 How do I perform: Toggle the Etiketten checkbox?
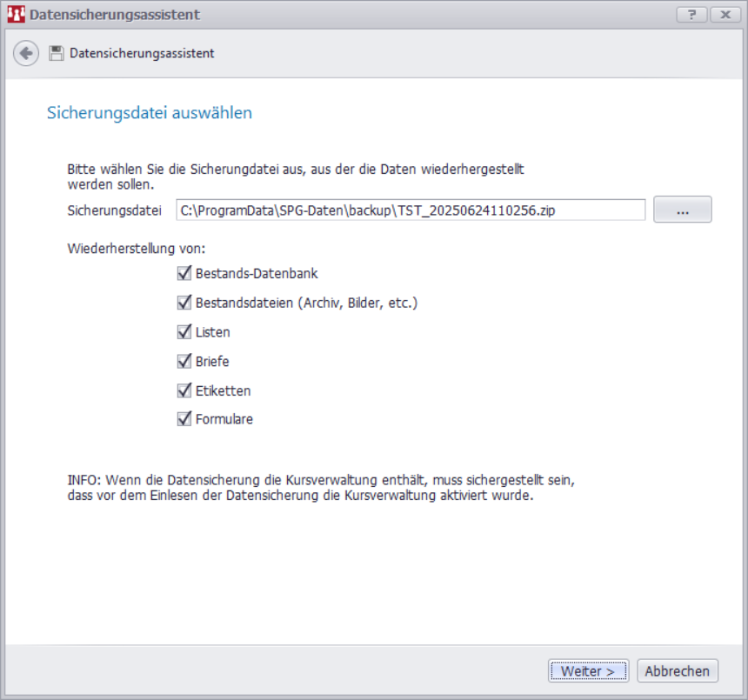pos(184,390)
